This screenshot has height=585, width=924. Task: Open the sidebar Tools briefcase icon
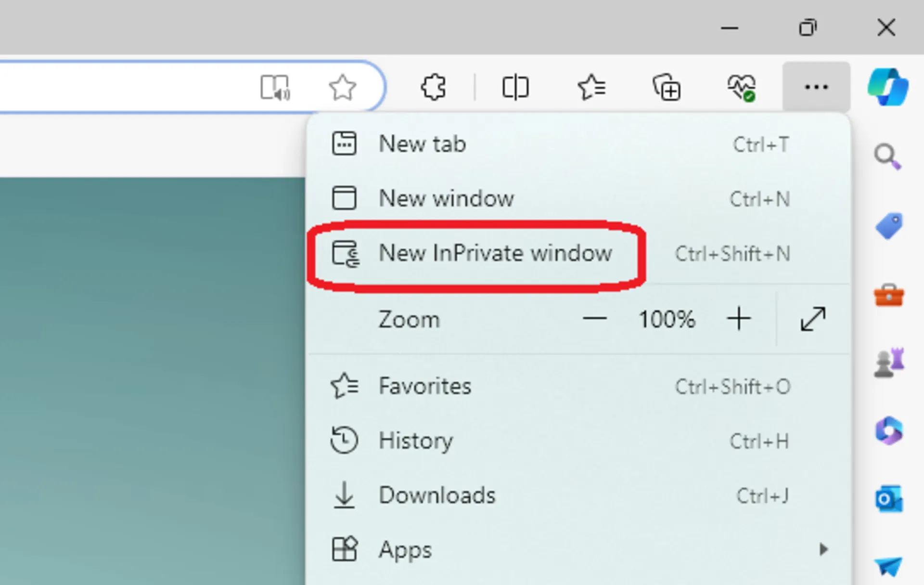click(889, 295)
